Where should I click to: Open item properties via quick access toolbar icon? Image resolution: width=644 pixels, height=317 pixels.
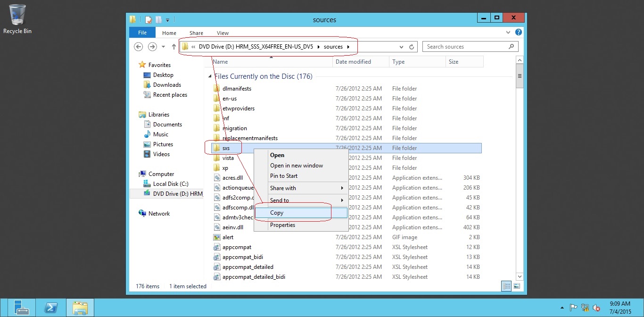(x=148, y=19)
